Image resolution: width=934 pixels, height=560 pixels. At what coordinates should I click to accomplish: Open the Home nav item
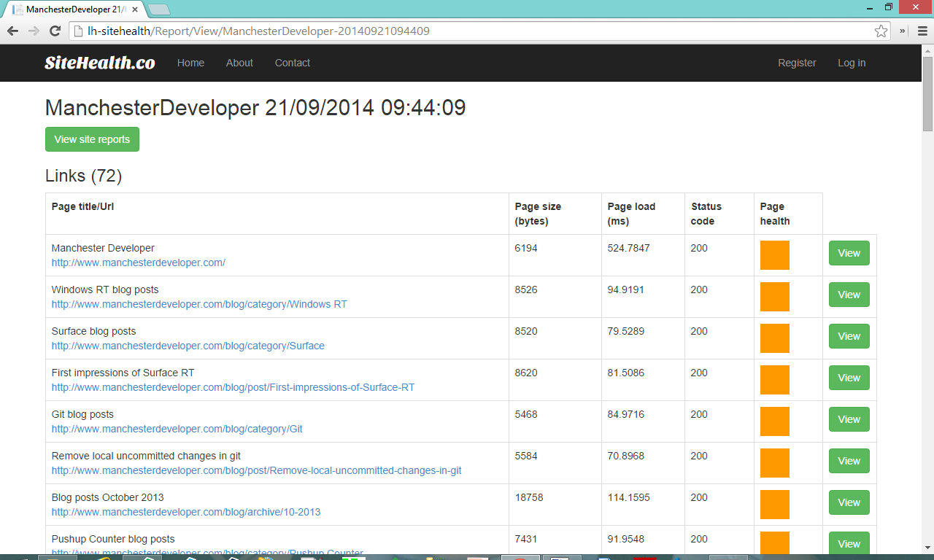pyautogui.click(x=190, y=63)
